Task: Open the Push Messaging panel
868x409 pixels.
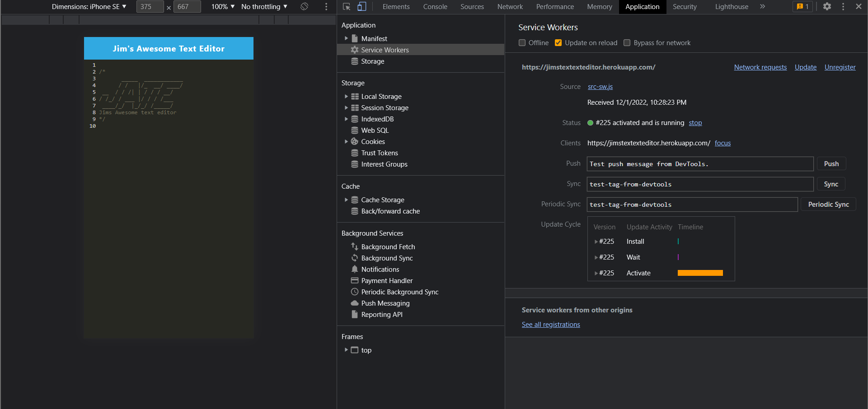Action: point(385,303)
